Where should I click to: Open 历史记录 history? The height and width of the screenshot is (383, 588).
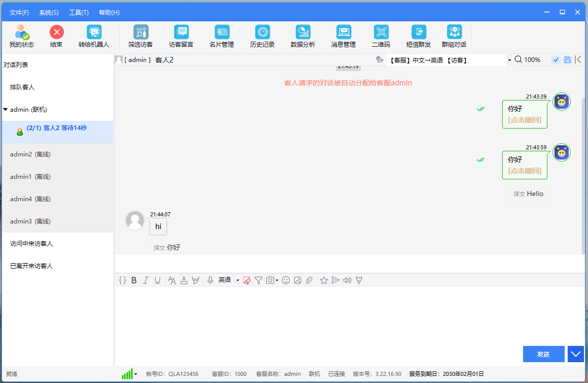coord(262,37)
